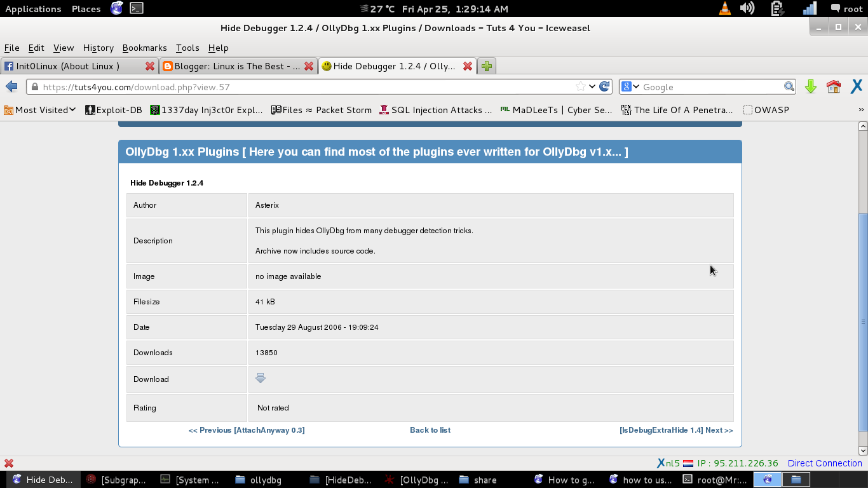The width and height of the screenshot is (868, 488).
Task: Open Files ≈ Packet Storm bookmark
Action: point(322,110)
